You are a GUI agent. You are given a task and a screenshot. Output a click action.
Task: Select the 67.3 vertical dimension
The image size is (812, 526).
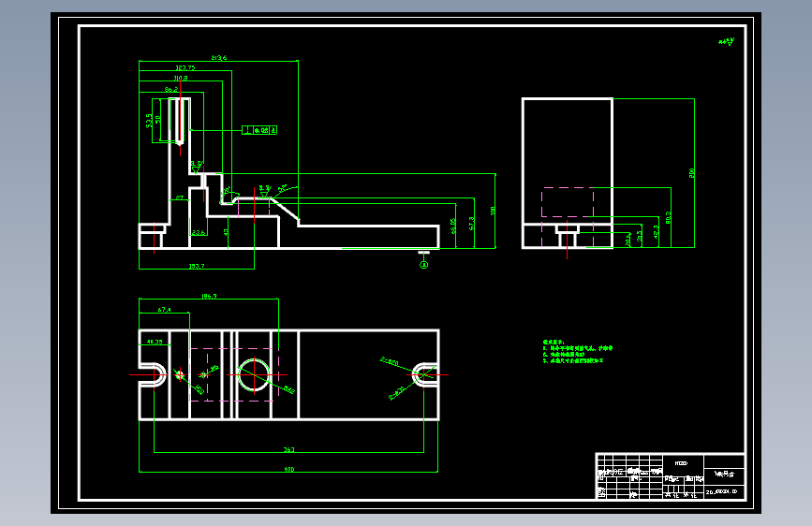point(471,224)
